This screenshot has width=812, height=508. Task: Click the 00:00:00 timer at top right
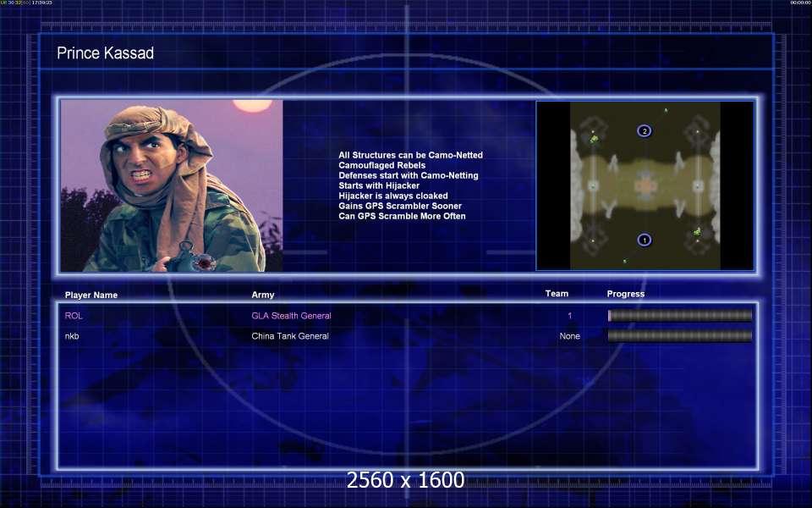click(x=800, y=3)
